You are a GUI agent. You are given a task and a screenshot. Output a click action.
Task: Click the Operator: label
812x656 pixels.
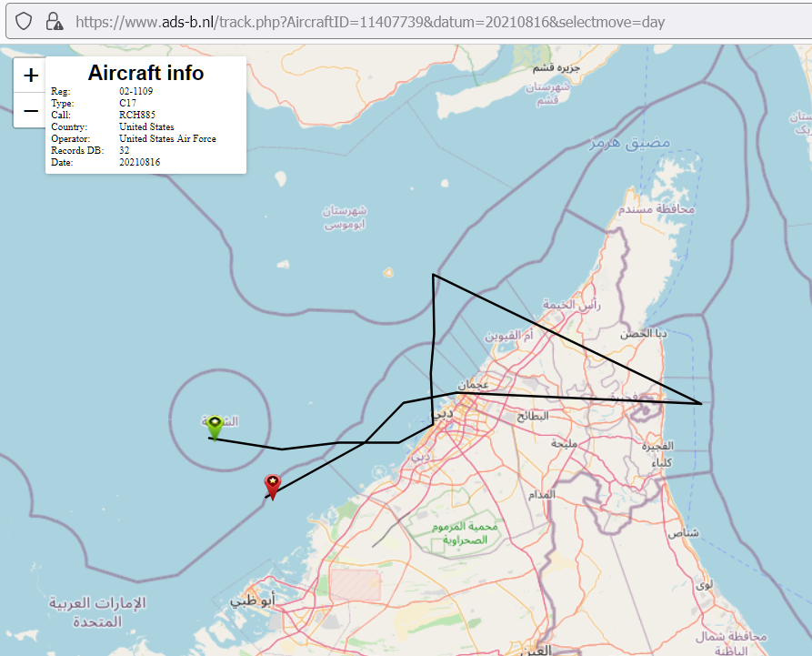click(70, 139)
